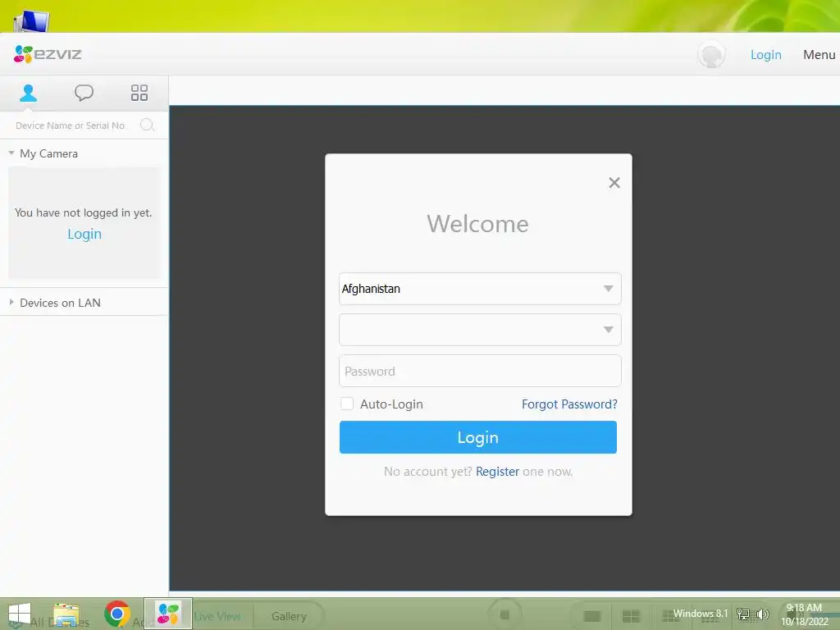Click the blue Login button

click(x=478, y=437)
